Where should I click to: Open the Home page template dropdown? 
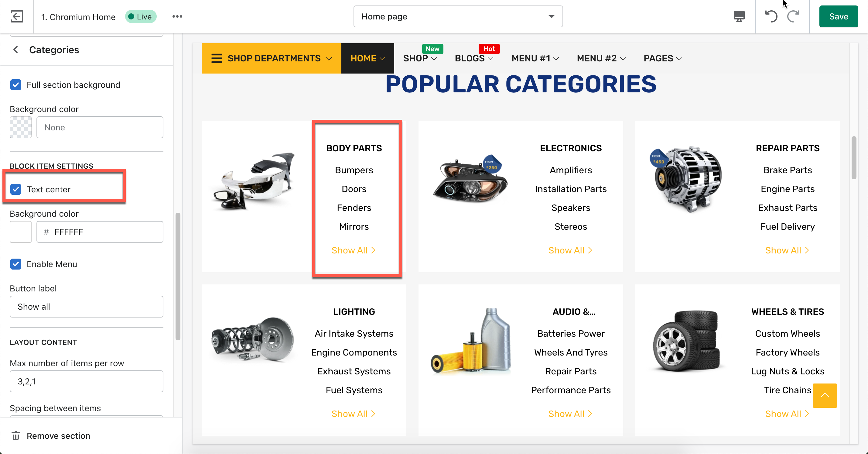click(458, 16)
